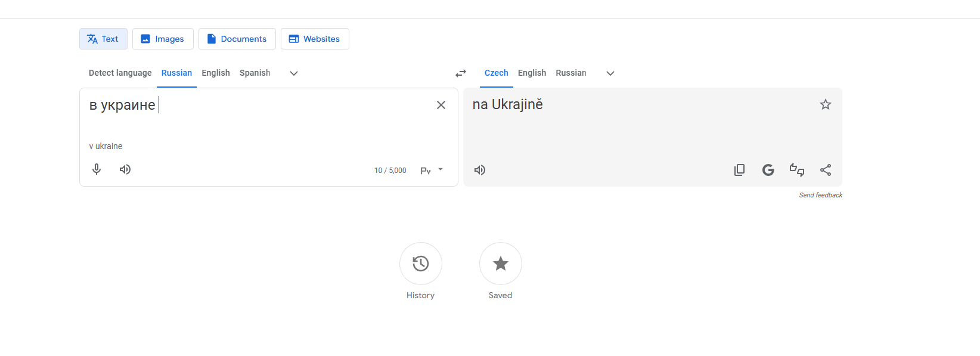Save translation with the star toggle

point(826,104)
